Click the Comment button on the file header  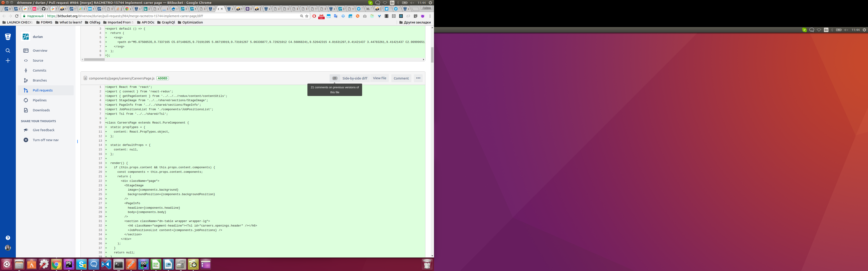click(x=401, y=78)
